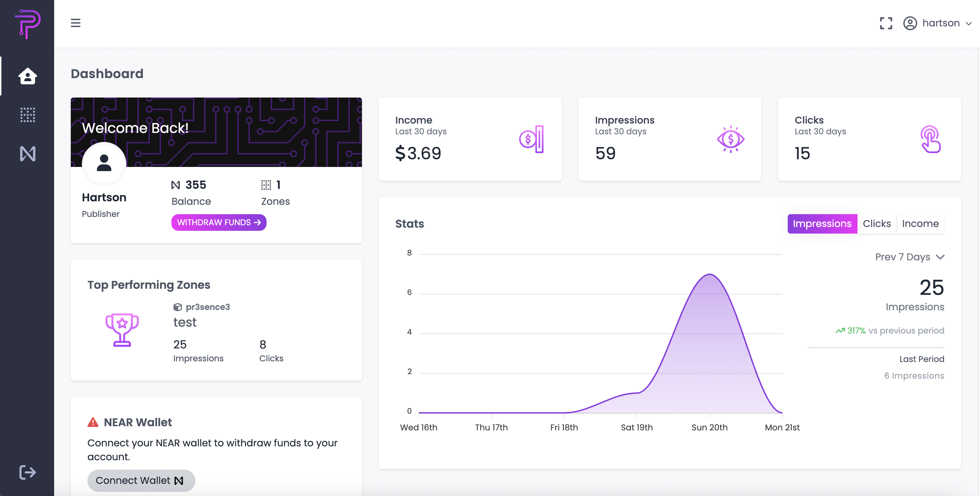980x496 pixels.
Task: Enter fullscreen mode via the fullscreen icon
Action: tap(886, 23)
